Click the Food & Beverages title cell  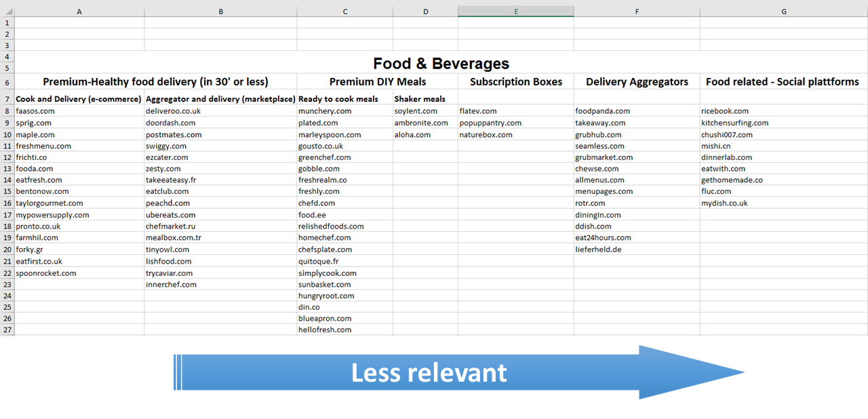tap(441, 64)
